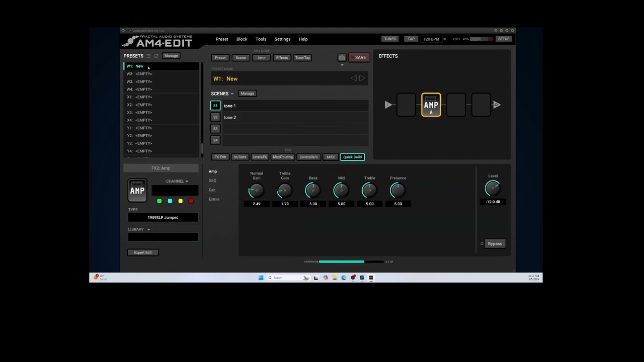
Task: Click the SAVE button
Action: (x=360, y=58)
